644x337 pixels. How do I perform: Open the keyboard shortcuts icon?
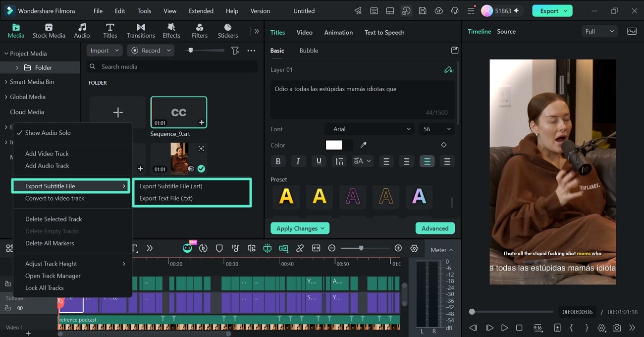click(374, 11)
